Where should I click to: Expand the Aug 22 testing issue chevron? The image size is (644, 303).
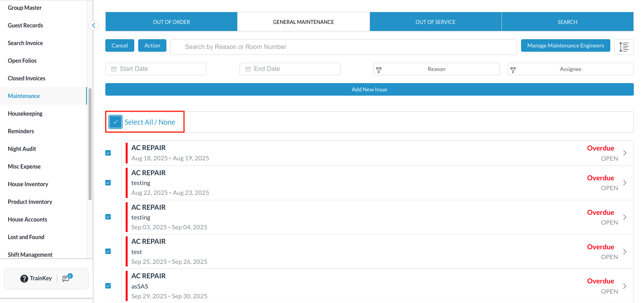(x=624, y=183)
